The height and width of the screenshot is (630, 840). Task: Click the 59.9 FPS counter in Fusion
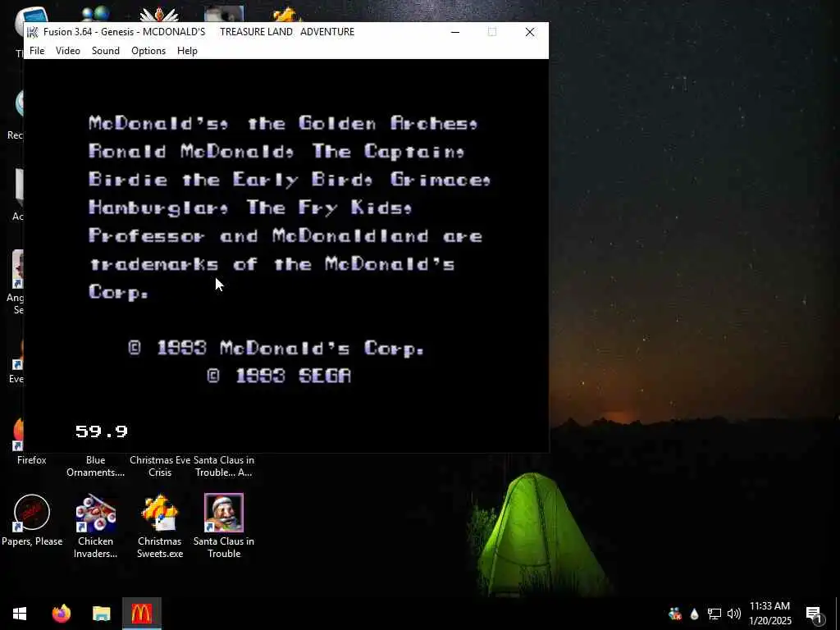pyautogui.click(x=101, y=431)
